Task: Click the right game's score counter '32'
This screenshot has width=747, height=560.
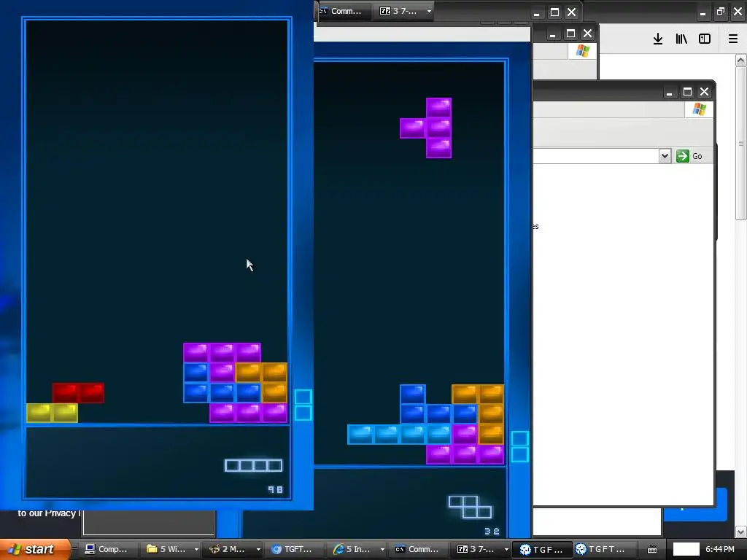Action: point(492,531)
